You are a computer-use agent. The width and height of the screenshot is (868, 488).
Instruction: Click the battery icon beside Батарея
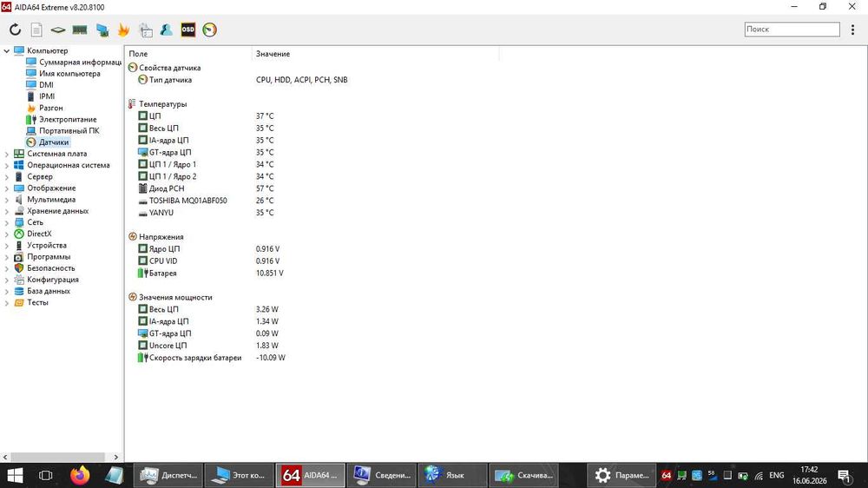coord(143,273)
